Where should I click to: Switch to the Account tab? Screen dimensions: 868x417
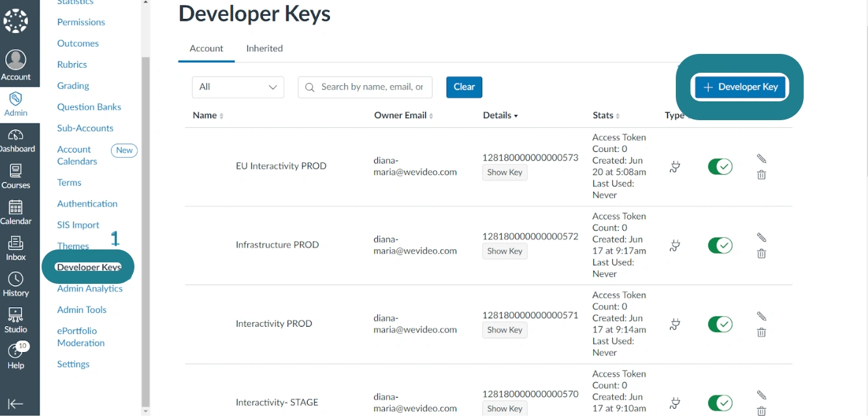click(206, 49)
